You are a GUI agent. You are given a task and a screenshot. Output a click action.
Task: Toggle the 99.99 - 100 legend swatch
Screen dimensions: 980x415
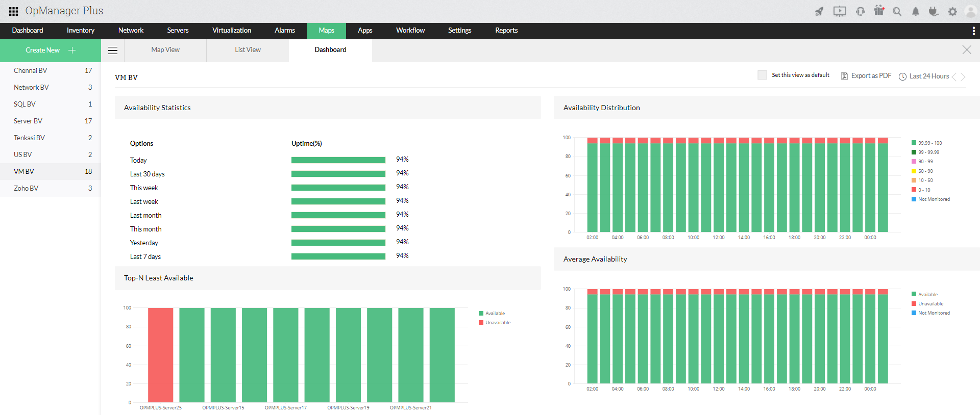pyautogui.click(x=914, y=143)
